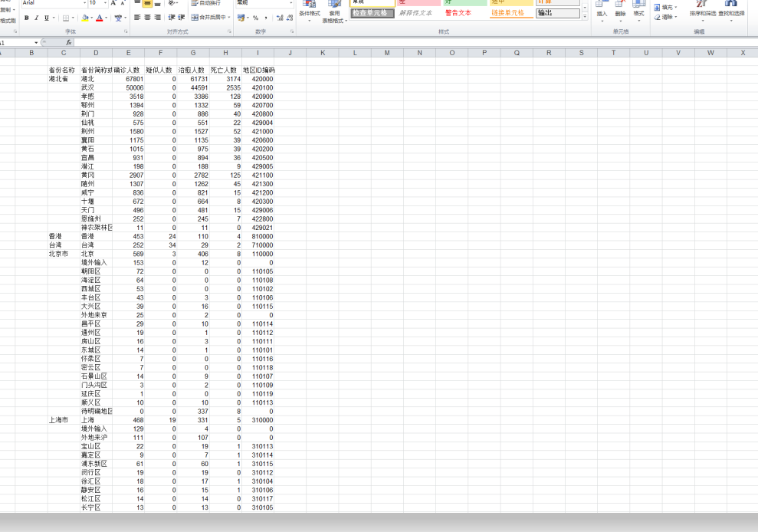The width and height of the screenshot is (758, 532).
Task: Select region ID cell 810000
Action: click(x=258, y=237)
